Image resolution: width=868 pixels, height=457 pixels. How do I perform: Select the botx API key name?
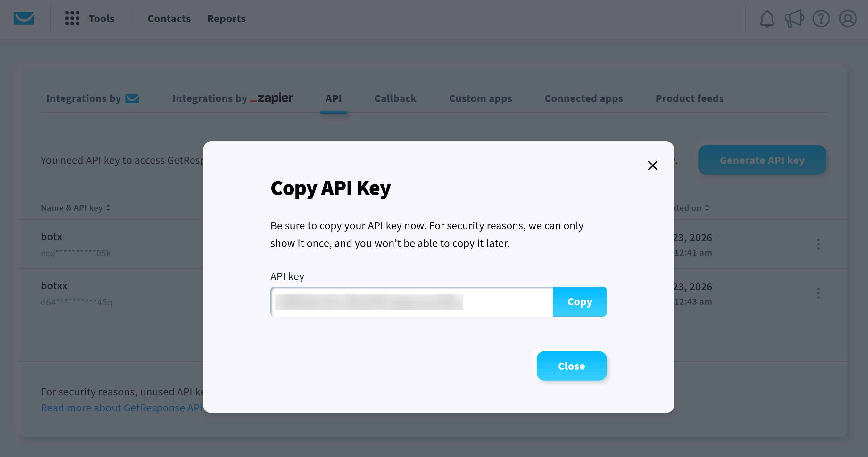pos(52,237)
